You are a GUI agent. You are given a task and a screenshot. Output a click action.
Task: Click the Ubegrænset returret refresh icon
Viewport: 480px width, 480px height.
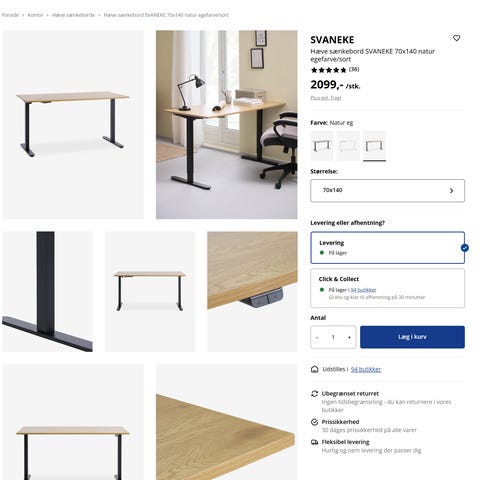coord(314,394)
